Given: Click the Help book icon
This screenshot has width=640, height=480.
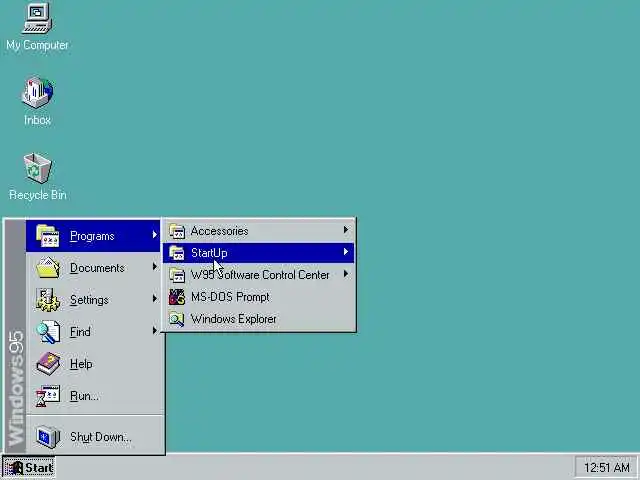Looking at the screenshot, I should pos(48,364).
